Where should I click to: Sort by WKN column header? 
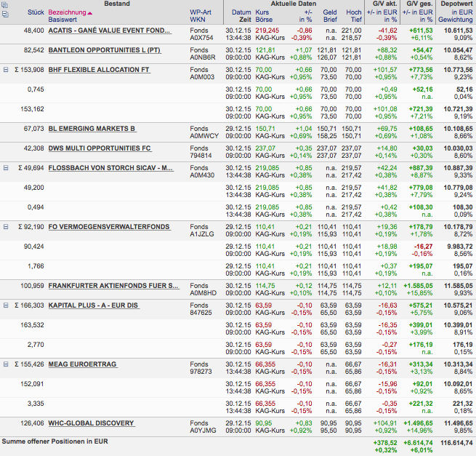pyautogui.click(x=198, y=20)
